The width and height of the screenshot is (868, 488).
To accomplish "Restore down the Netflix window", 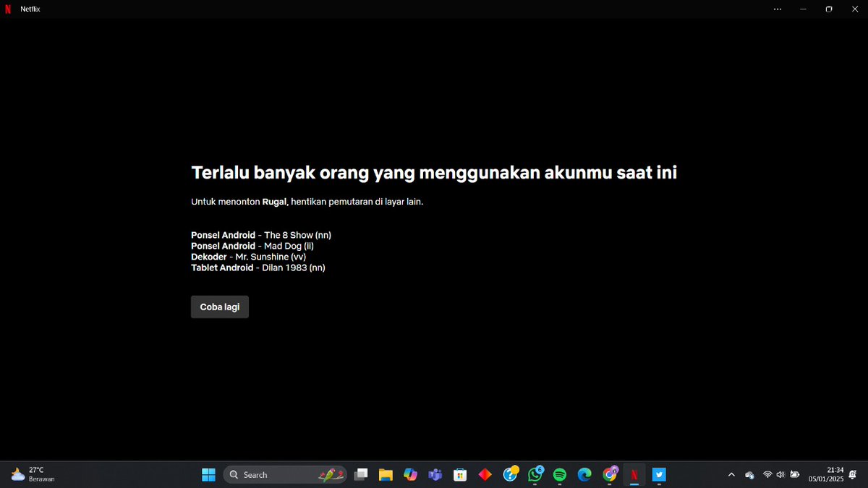I will point(829,9).
